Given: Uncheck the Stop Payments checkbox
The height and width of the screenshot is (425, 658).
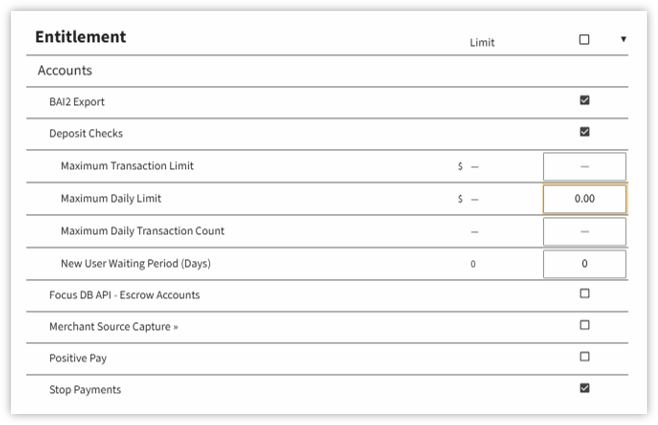Looking at the screenshot, I should (584, 388).
